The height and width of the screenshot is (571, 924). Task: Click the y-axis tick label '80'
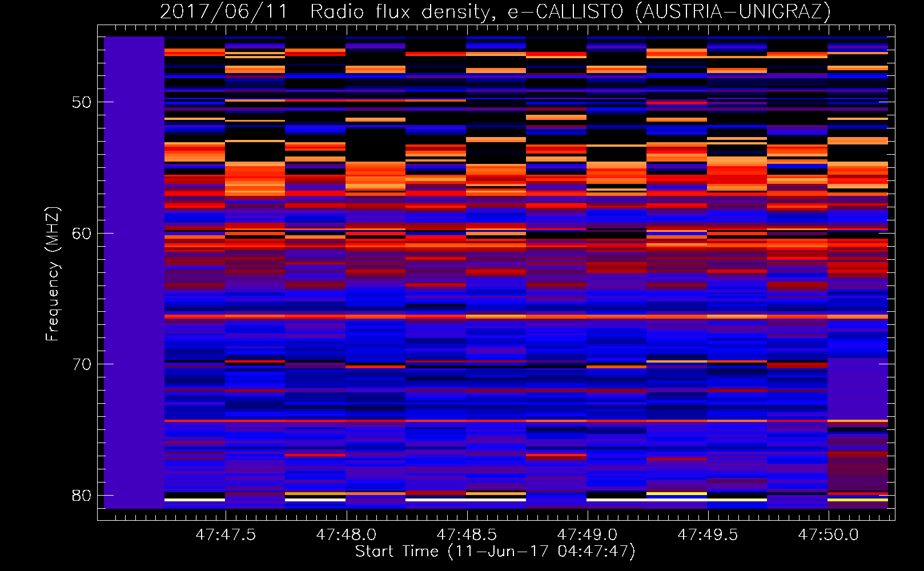82,495
